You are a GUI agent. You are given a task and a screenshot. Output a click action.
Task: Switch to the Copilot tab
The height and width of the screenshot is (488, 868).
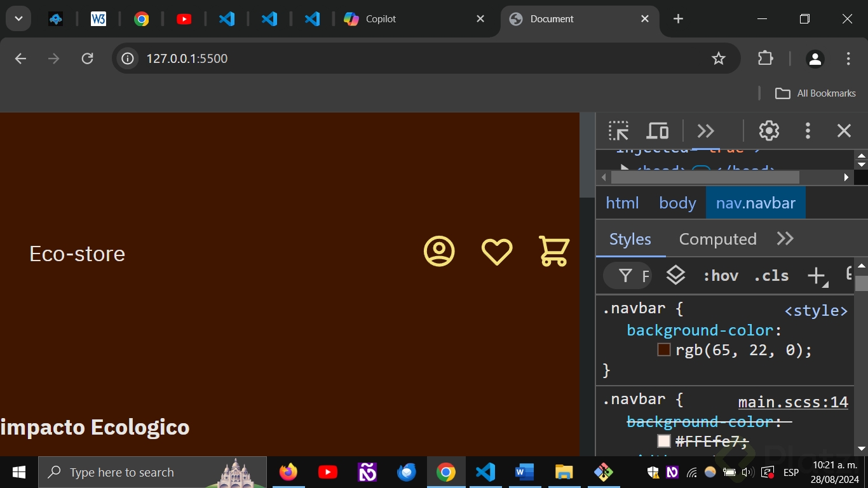click(414, 19)
